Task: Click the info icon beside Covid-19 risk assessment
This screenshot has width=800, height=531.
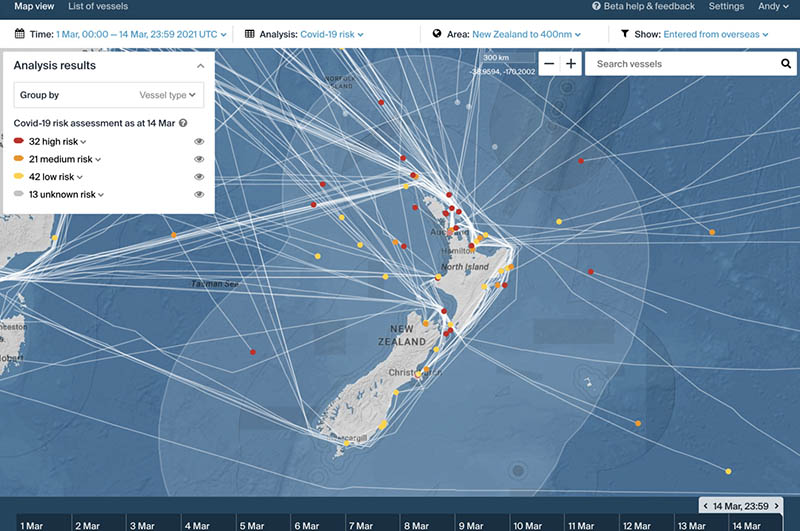Action: pos(183,123)
